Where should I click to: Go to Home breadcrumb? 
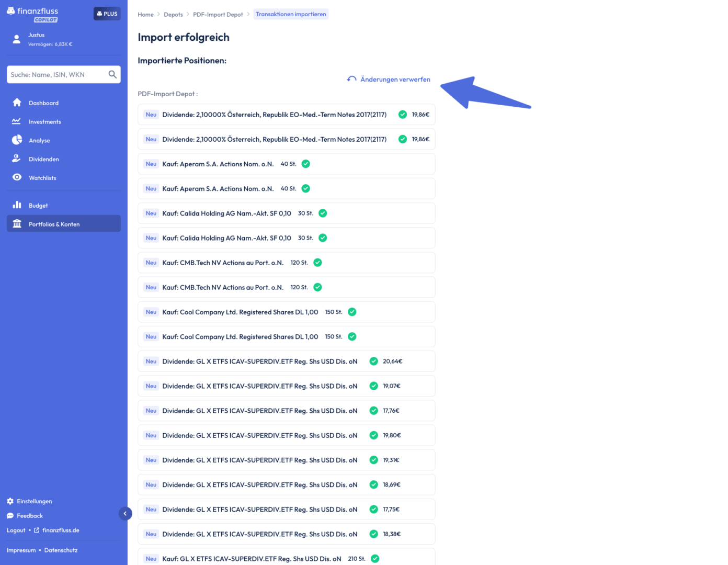coord(145,15)
